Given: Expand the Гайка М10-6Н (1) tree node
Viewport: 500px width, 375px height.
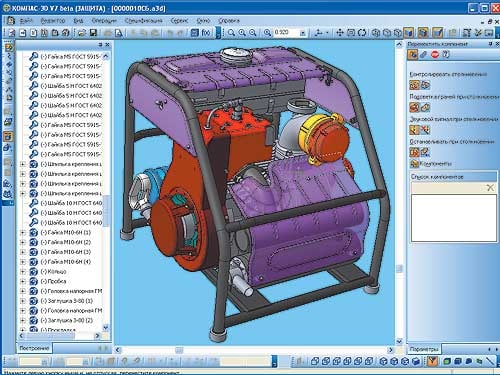Looking at the screenshot, I should pyautogui.click(x=23, y=233).
